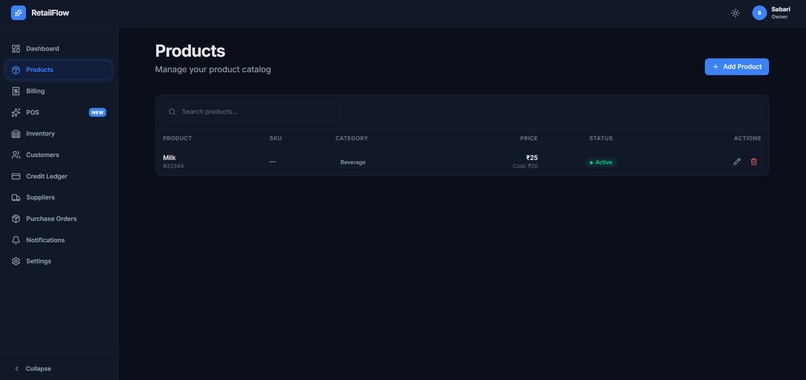Edit the Milk product with pencil icon

[x=737, y=161]
